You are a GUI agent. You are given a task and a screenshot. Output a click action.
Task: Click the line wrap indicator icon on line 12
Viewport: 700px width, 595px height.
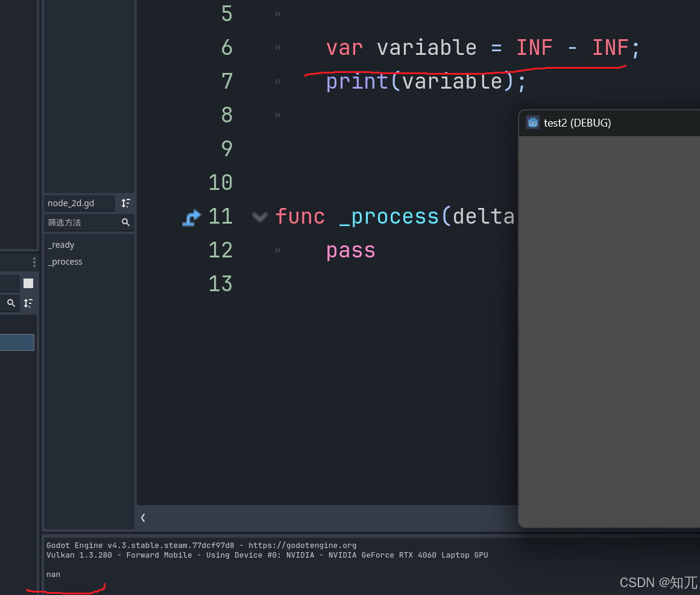277,250
